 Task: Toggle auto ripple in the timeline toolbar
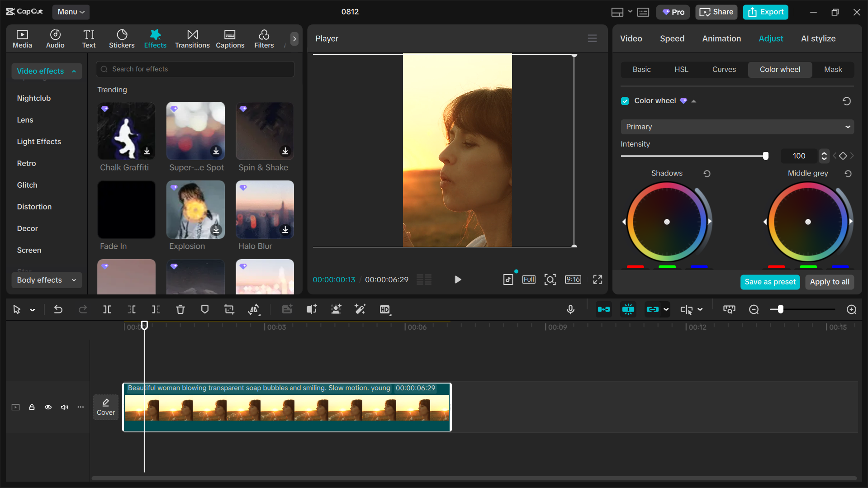click(604, 309)
